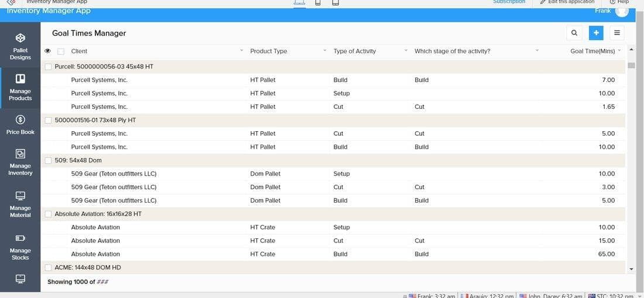Sort by the Client column header
The height and width of the screenshot is (298, 644).
[79, 51]
